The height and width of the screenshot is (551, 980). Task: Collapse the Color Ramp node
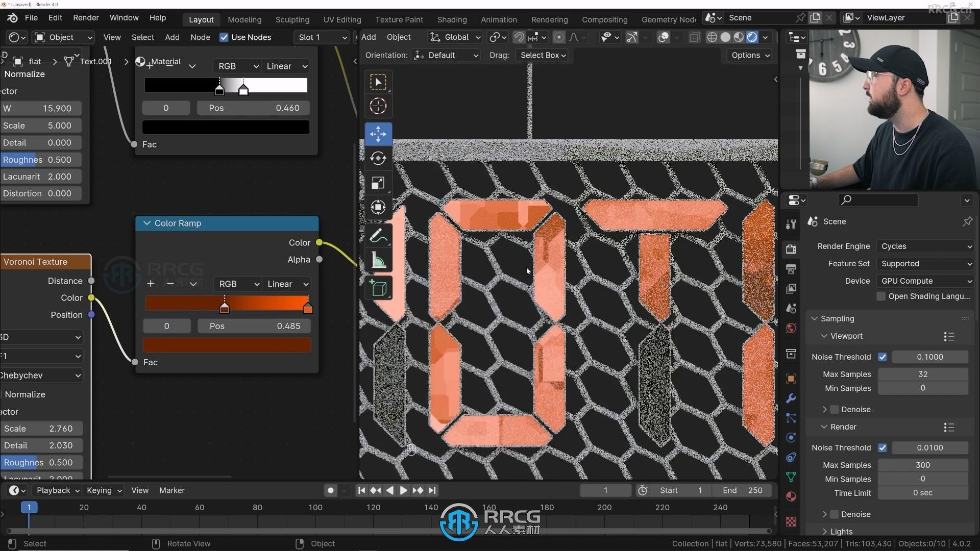[147, 223]
